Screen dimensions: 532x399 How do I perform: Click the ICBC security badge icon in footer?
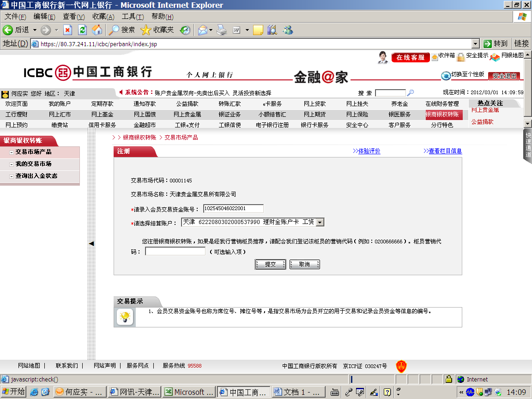[401, 366]
